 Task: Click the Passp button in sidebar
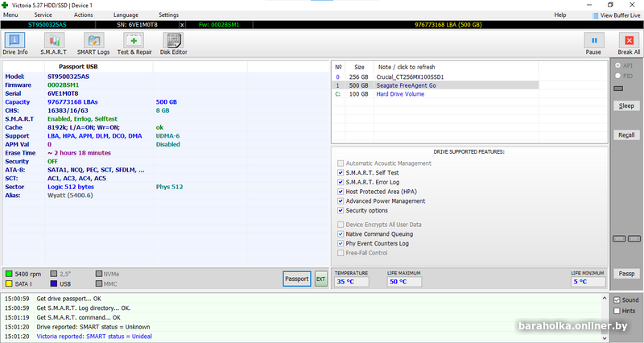(x=627, y=274)
